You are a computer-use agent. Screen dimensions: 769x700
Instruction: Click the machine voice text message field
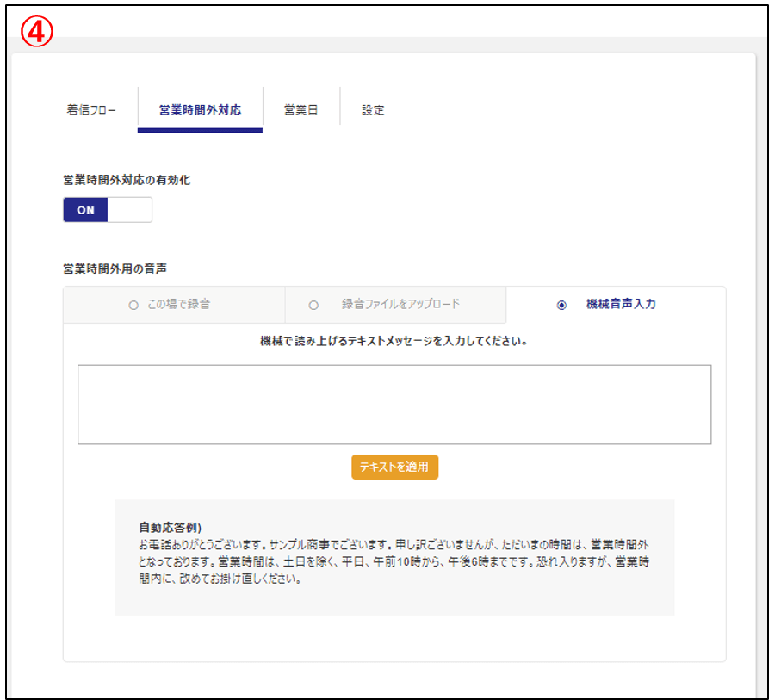[x=394, y=405]
